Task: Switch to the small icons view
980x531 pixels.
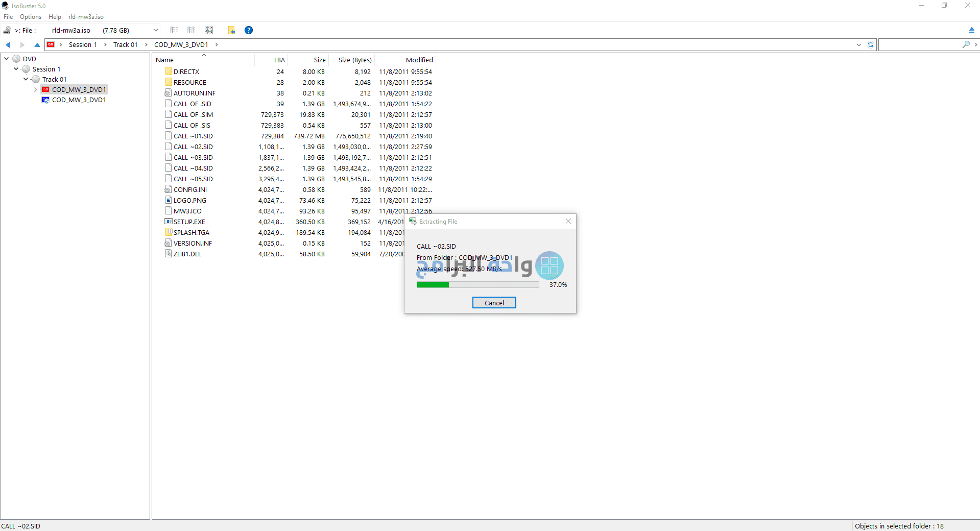Action: click(192, 30)
